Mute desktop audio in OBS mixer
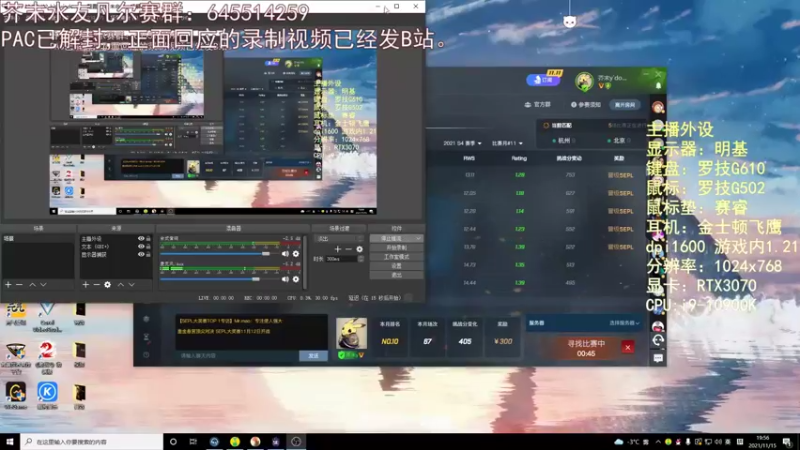 (285, 254)
